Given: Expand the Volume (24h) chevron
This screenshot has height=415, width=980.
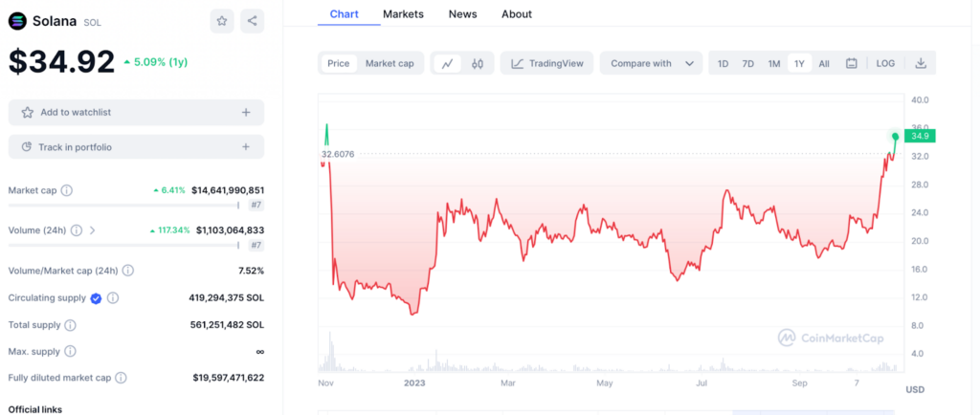Looking at the screenshot, I should [x=93, y=230].
